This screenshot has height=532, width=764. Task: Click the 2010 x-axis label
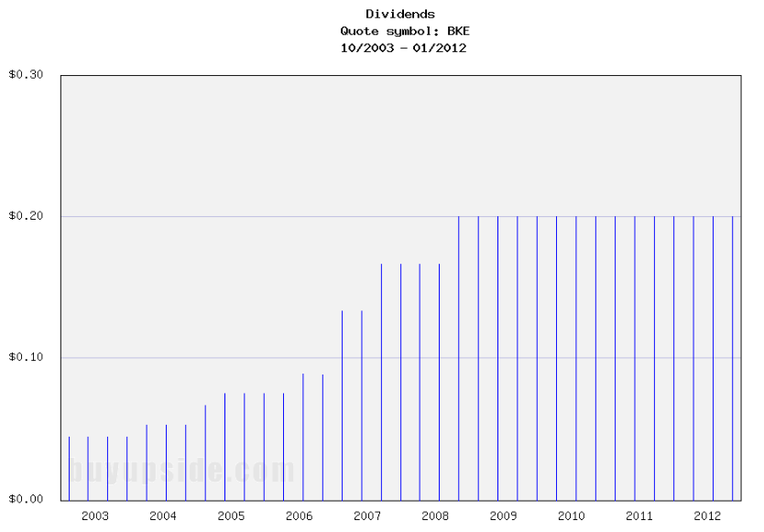pos(571,516)
